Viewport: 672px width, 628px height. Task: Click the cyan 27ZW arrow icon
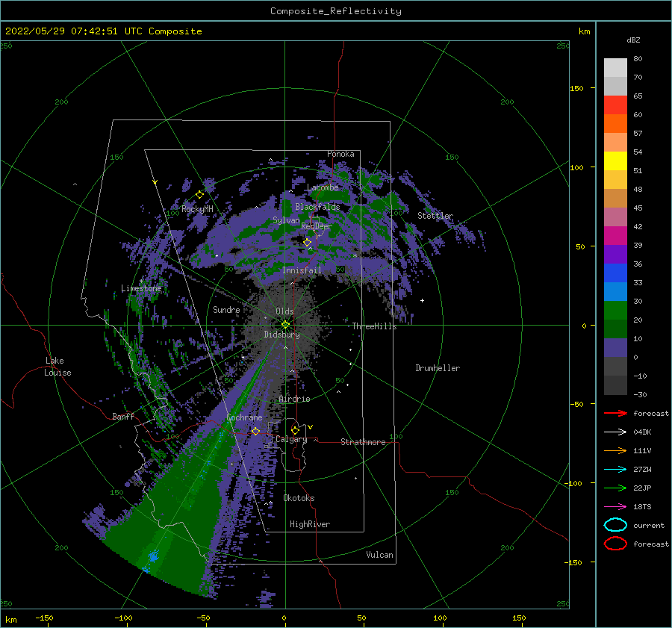(x=615, y=470)
